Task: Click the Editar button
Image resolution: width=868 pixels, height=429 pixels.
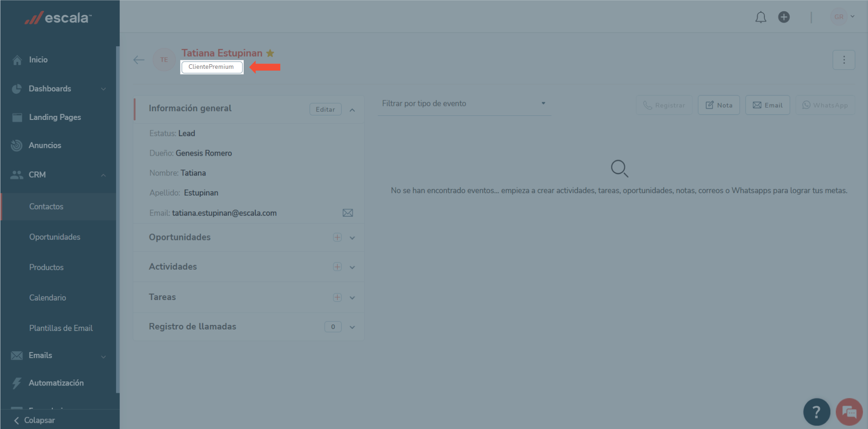Action: coord(325,109)
